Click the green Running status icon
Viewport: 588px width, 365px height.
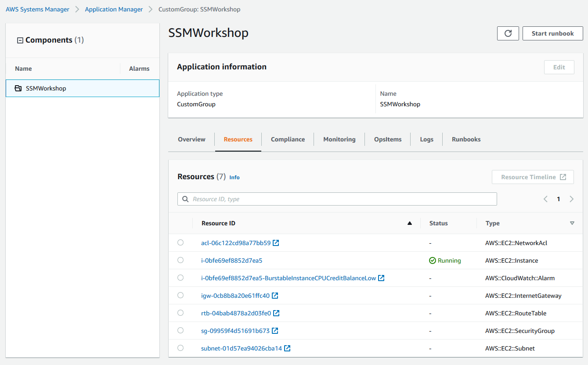pos(433,260)
